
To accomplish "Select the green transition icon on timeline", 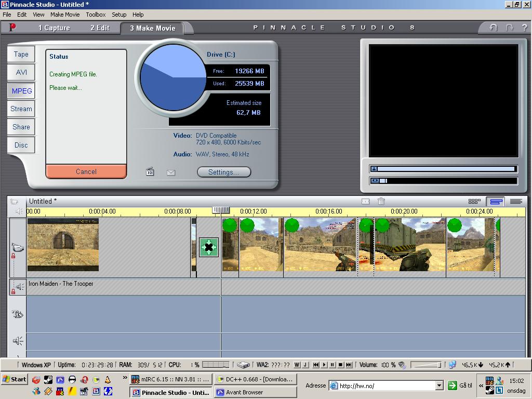I will tap(209, 247).
